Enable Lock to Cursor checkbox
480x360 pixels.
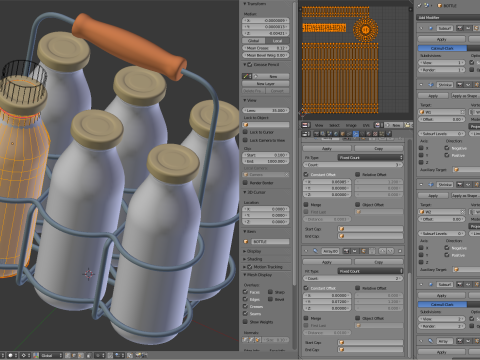(x=245, y=132)
